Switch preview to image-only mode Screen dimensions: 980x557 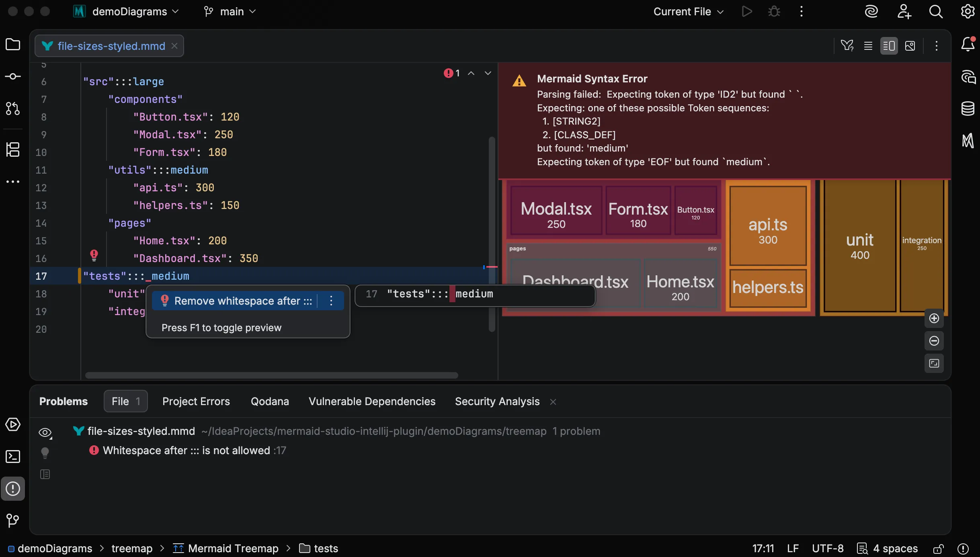point(910,45)
